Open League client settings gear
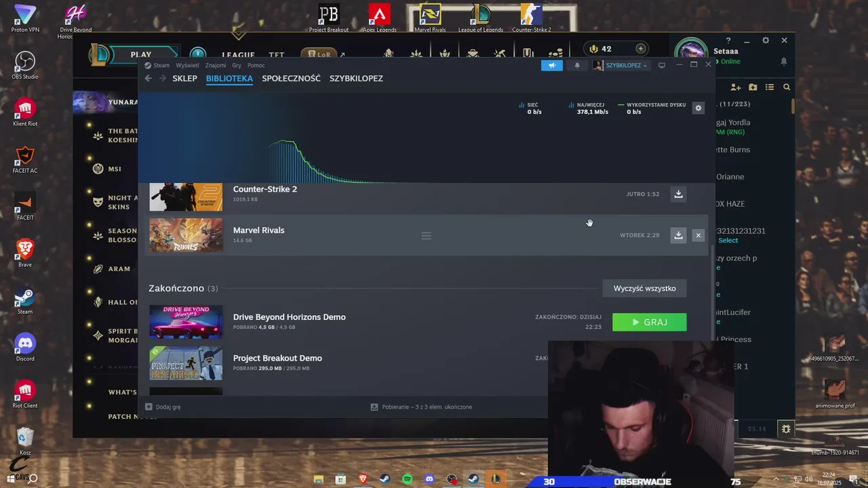 point(766,41)
